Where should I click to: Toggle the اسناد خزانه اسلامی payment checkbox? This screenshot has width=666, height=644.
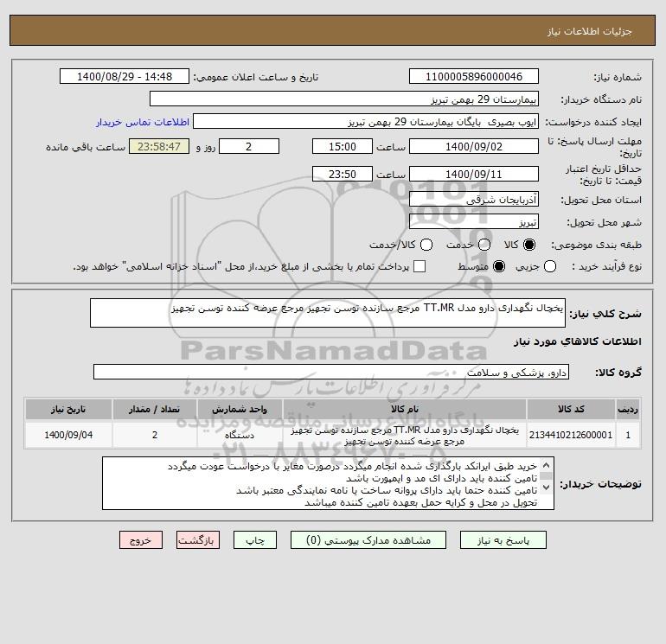pos(419,266)
